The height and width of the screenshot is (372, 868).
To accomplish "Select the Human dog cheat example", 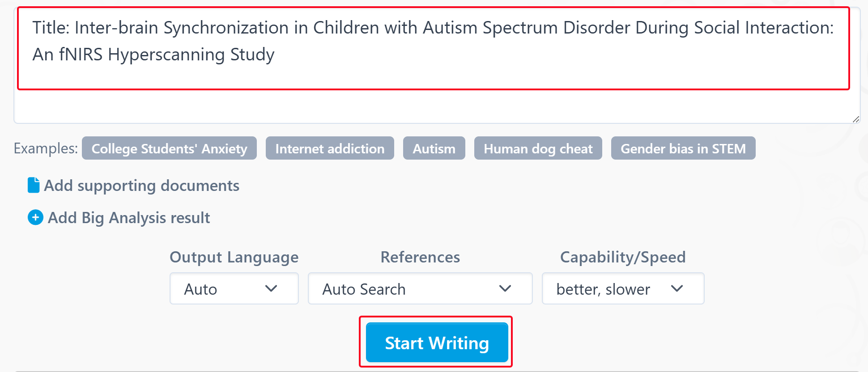I will pos(538,148).
